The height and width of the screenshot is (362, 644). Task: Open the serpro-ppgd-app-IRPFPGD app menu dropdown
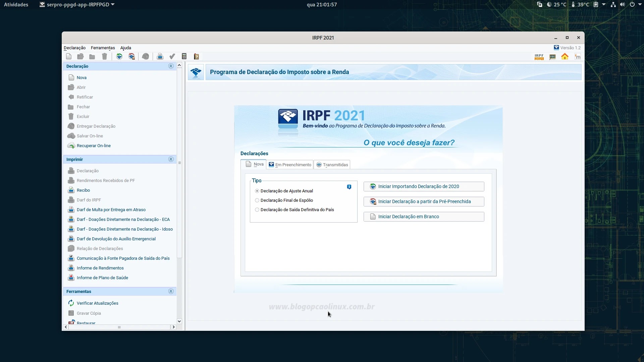(x=77, y=4)
